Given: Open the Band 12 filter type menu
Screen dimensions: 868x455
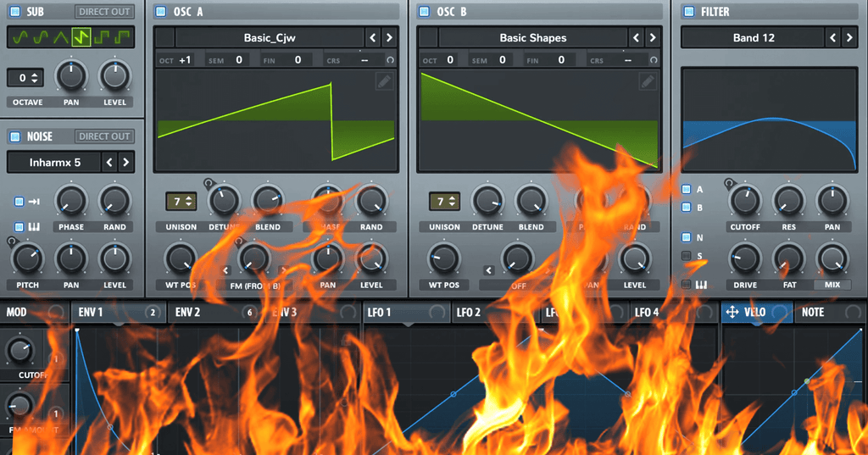Looking at the screenshot, I should pyautogui.click(x=753, y=37).
